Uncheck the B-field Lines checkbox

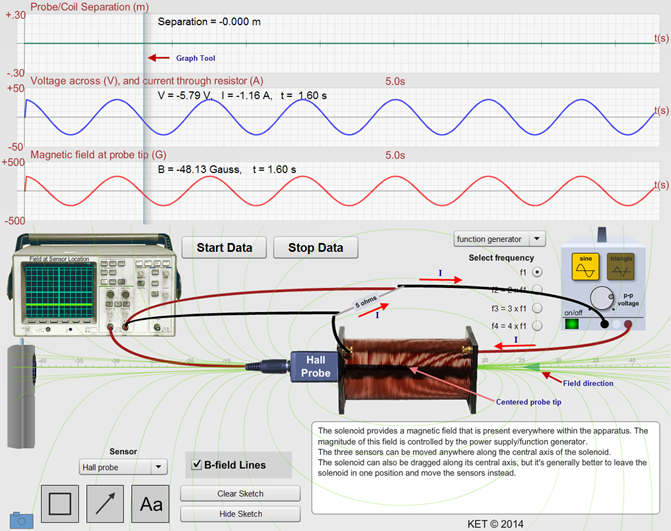pos(196,464)
